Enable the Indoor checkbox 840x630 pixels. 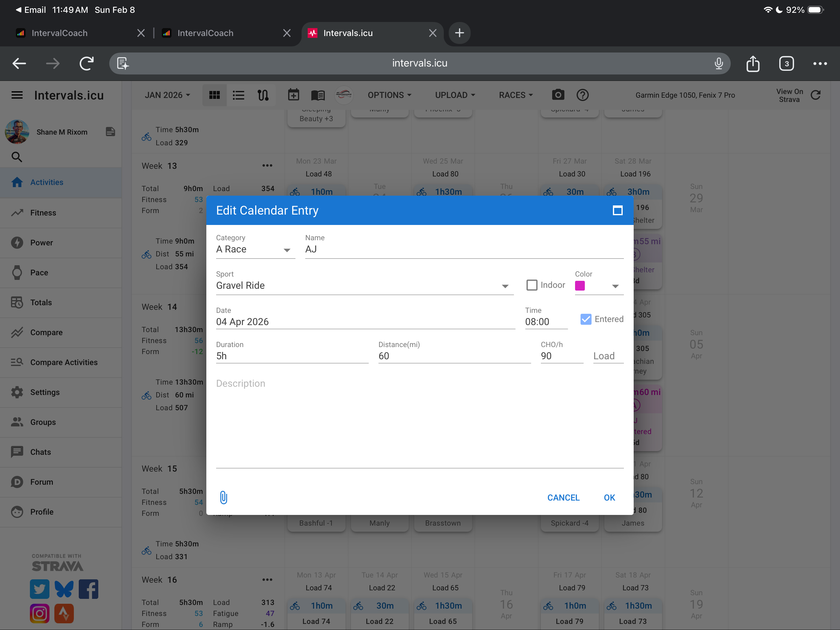[532, 285]
